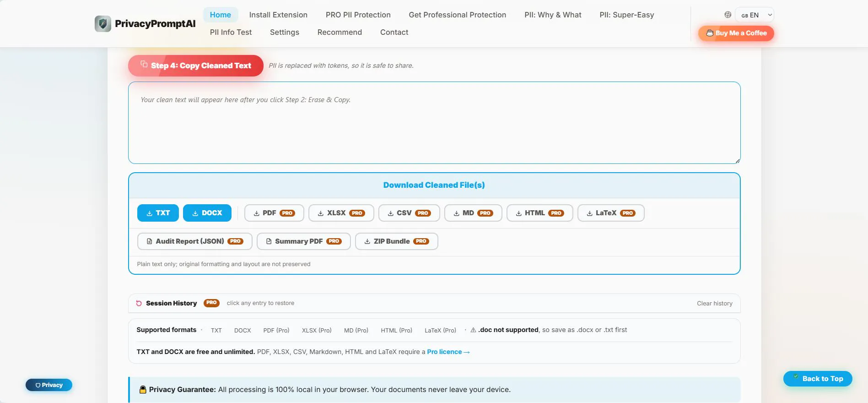The width and height of the screenshot is (868, 403).
Task: Go to the Home menu item
Action: pyautogui.click(x=221, y=15)
